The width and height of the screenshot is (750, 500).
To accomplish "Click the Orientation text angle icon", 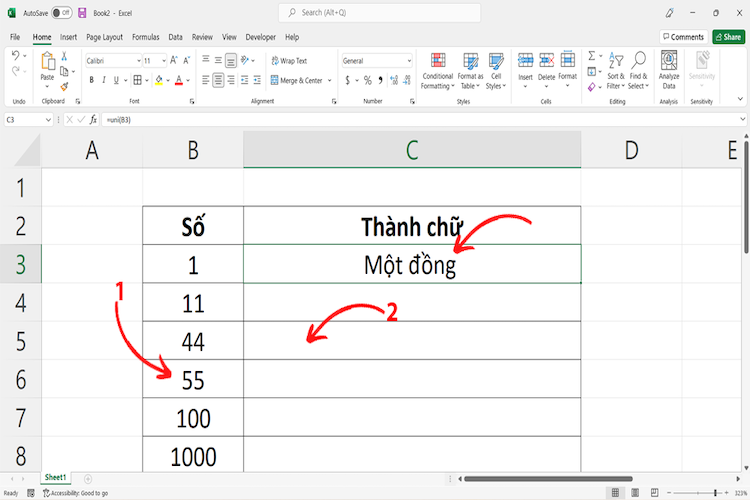I will (245, 60).
